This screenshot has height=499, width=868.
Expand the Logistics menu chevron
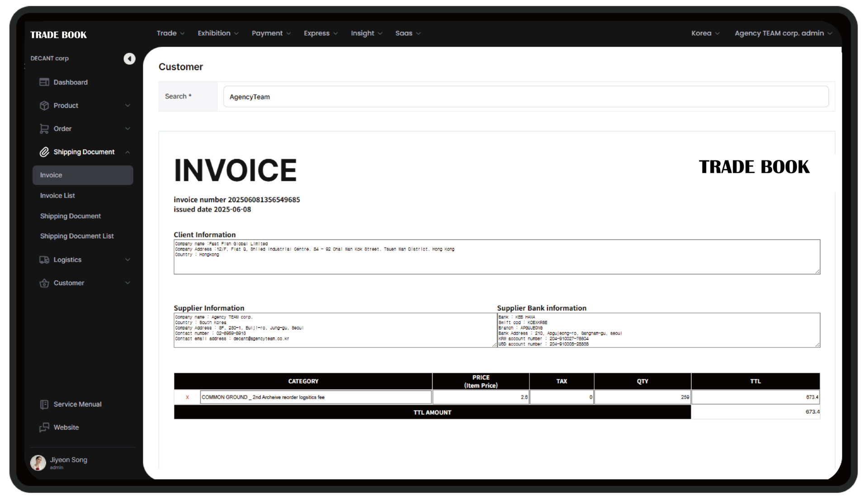point(127,260)
